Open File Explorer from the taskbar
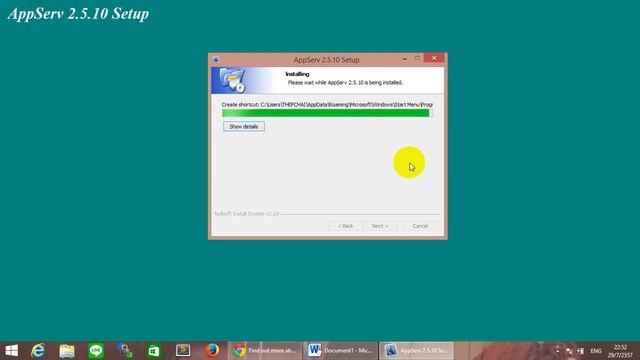640x360 pixels. click(x=67, y=351)
